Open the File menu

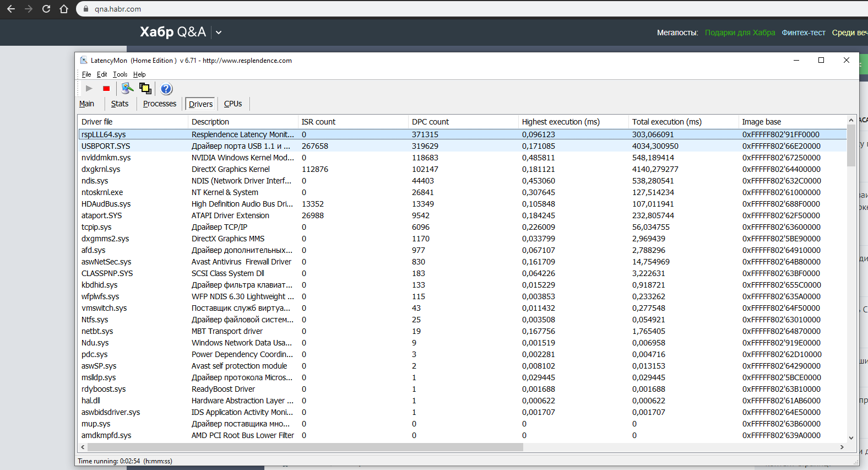coord(86,74)
